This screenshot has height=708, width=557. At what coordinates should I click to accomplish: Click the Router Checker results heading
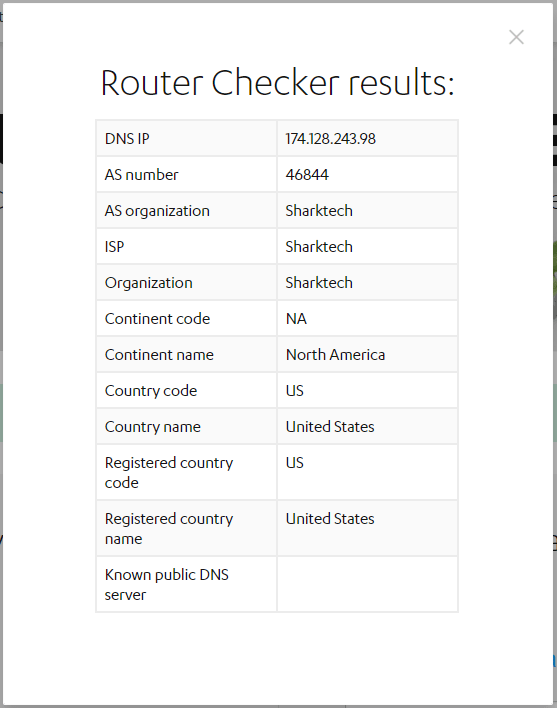coord(277,83)
